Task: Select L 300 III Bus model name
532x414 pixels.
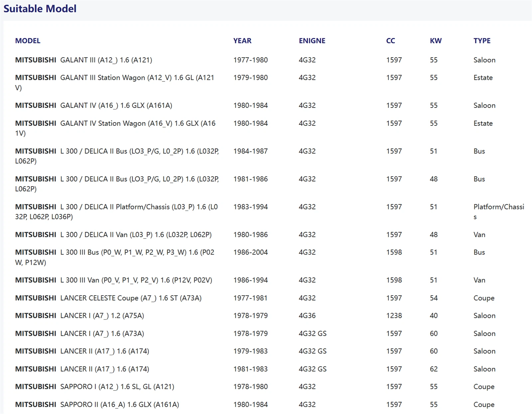Action: pyautogui.click(x=115, y=257)
